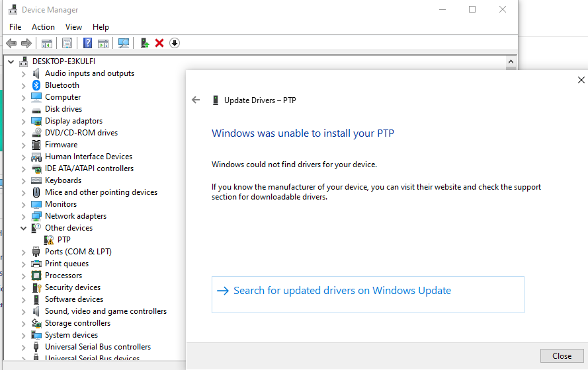
Task: Open the Action menu
Action: tap(43, 27)
